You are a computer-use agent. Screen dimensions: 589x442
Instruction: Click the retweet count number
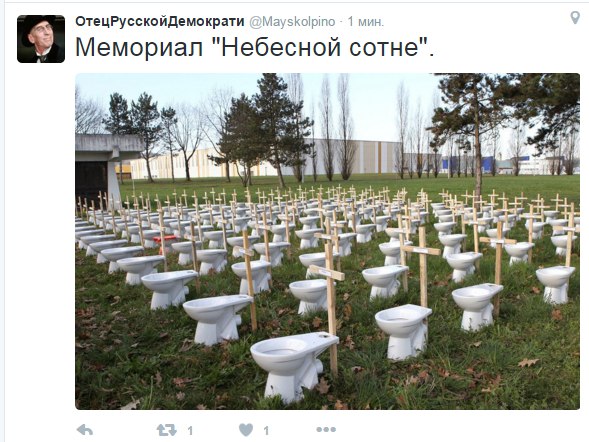(x=190, y=430)
